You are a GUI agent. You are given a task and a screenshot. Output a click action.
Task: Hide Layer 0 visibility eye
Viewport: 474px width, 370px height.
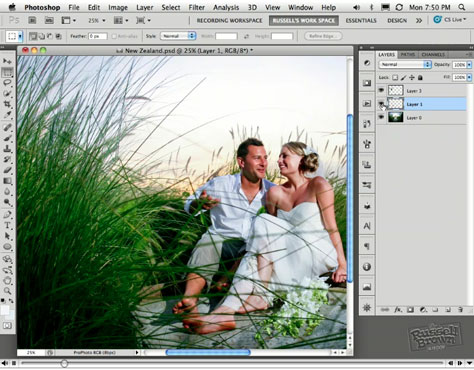381,117
